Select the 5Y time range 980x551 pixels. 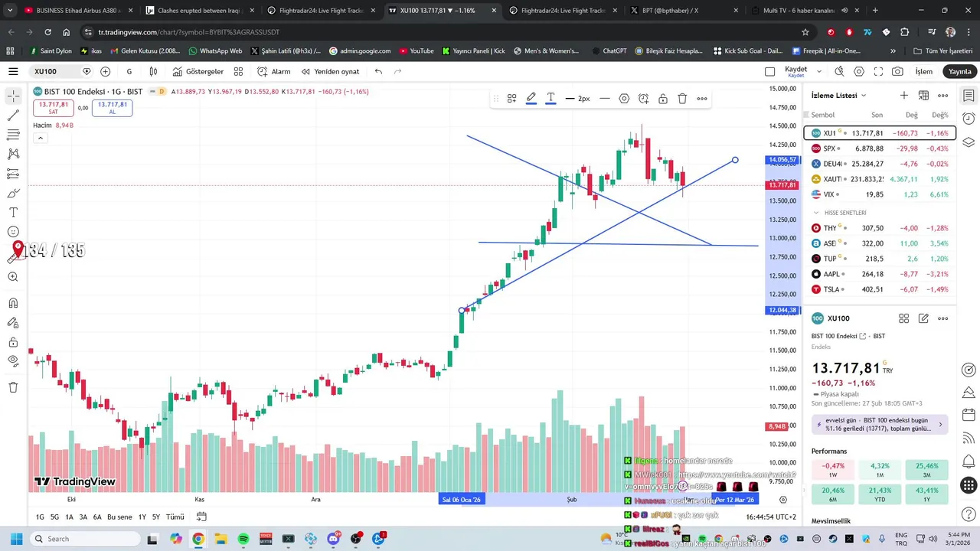(x=156, y=517)
